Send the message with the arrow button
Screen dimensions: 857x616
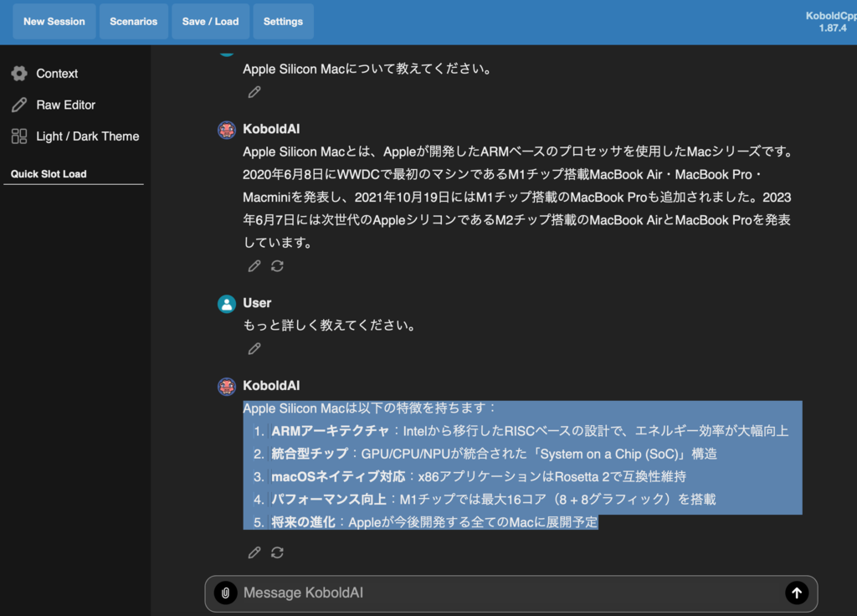(x=797, y=593)
